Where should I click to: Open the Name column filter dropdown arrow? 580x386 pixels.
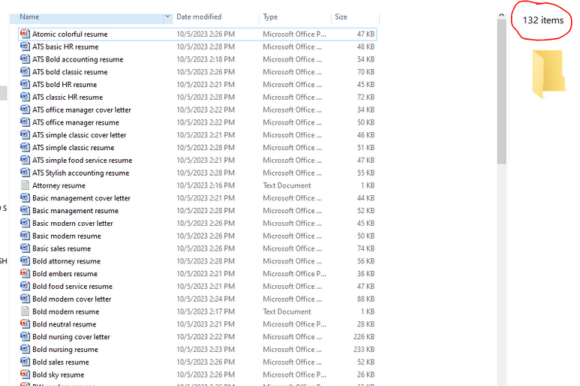168,17
